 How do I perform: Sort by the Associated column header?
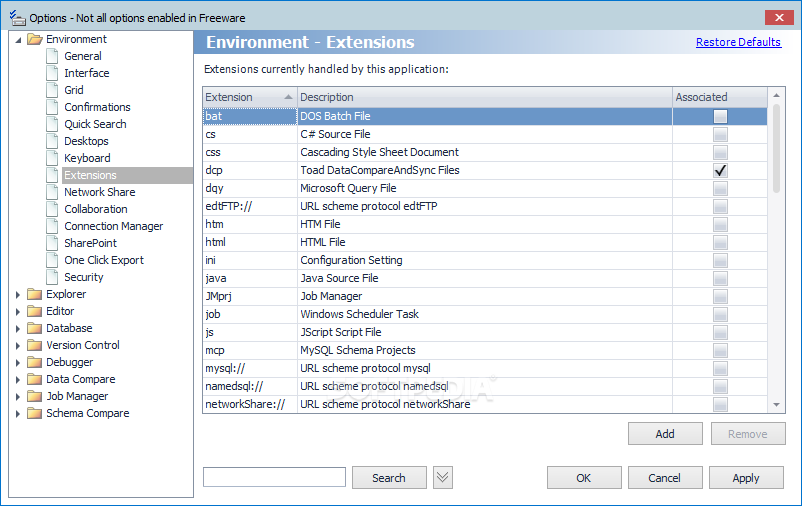pos(720,97)
